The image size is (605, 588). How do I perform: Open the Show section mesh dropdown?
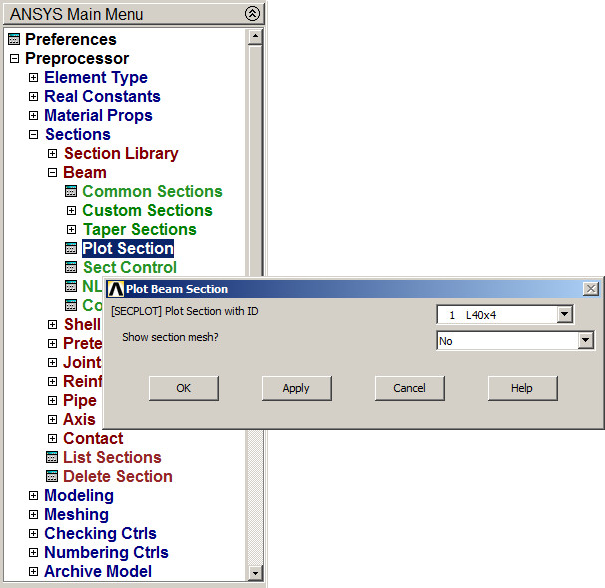[585, 341]
